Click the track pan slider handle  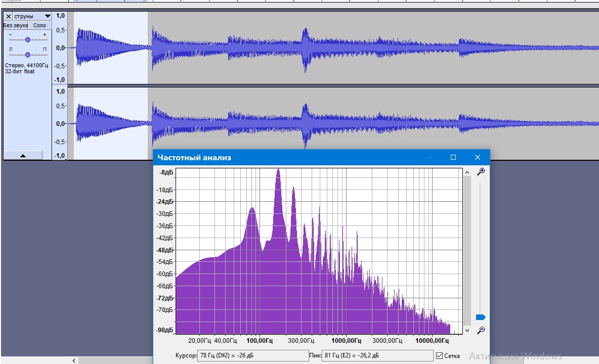click(27, 55)
